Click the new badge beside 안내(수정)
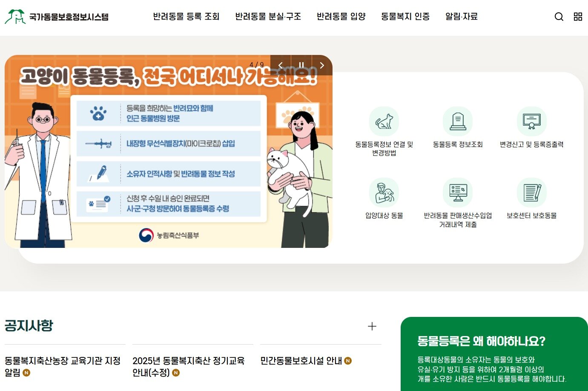The height and width of the screenshot is (391, 588). [176, 373]
